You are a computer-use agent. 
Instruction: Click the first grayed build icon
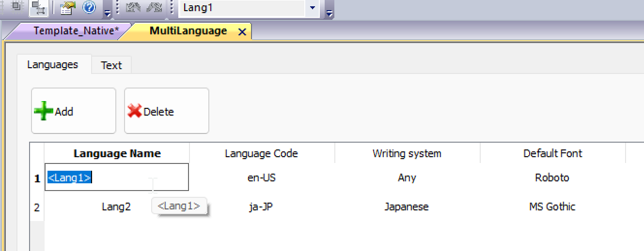133,7
